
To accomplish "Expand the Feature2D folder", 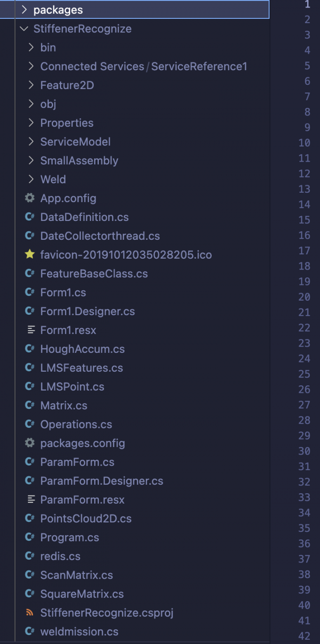I will click(x=31, y=85).
